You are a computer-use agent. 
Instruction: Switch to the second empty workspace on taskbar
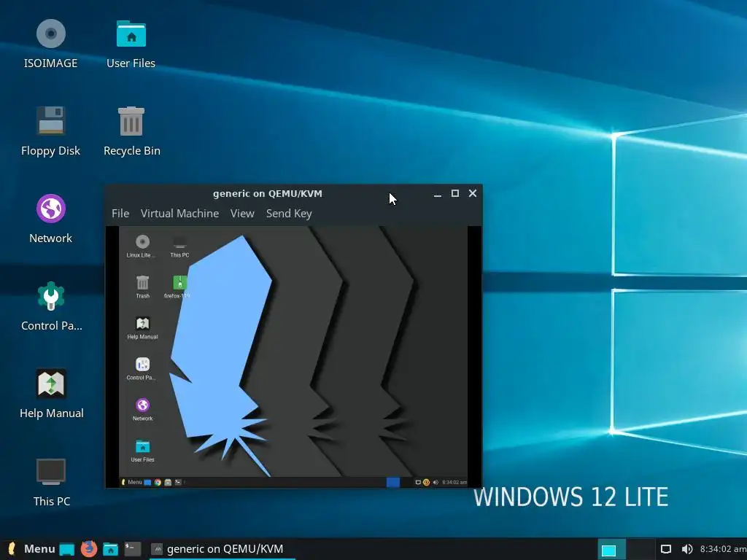(640, 550)
